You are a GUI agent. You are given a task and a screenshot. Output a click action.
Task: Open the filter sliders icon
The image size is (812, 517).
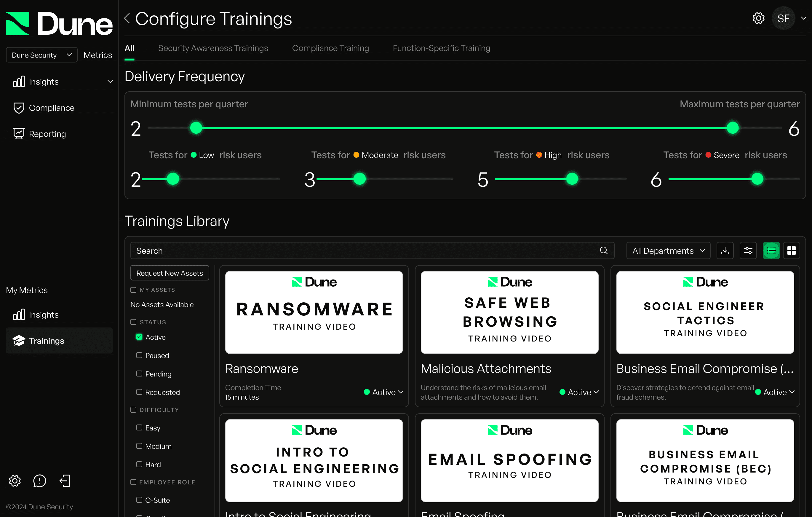(x=748, y=250)
